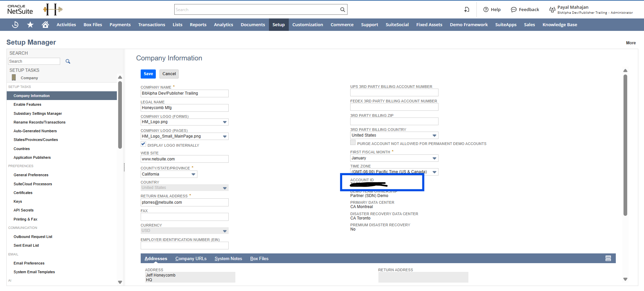Click the Setup Manager search magnifier

[68, 61]
